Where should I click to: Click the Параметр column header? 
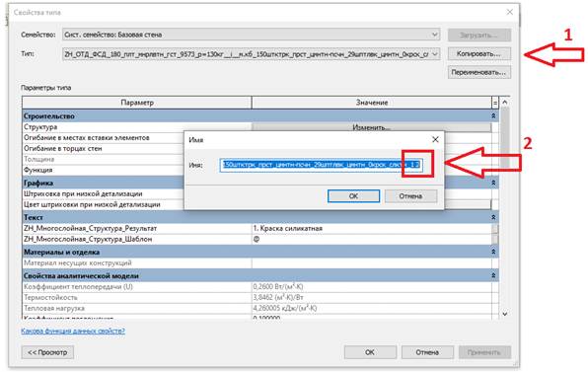(137, 103)
